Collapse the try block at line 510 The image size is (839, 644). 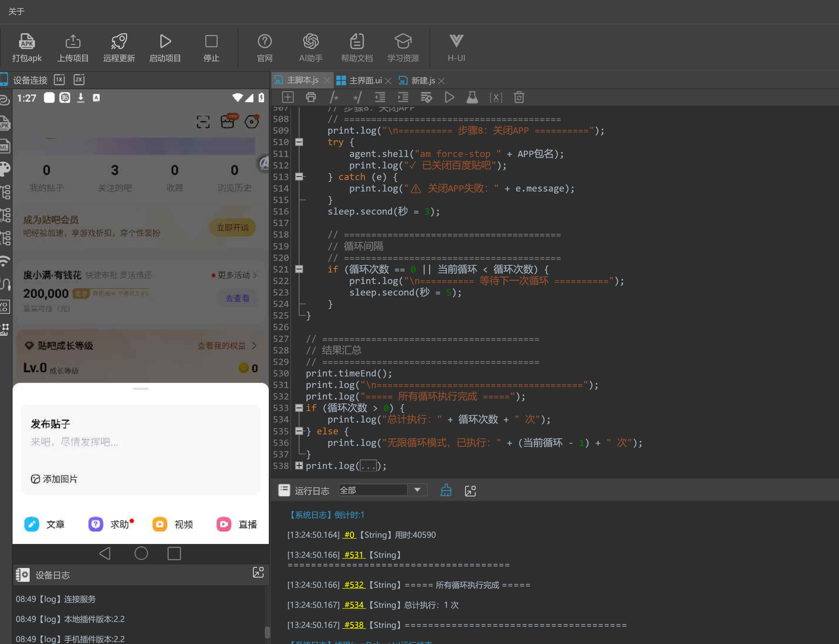pos(299,142)
